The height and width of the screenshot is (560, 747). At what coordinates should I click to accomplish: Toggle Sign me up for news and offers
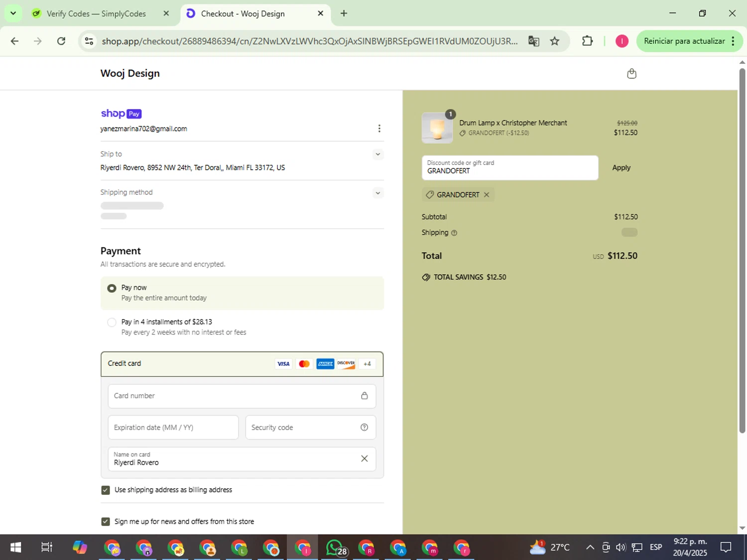[x=106, y=522]
